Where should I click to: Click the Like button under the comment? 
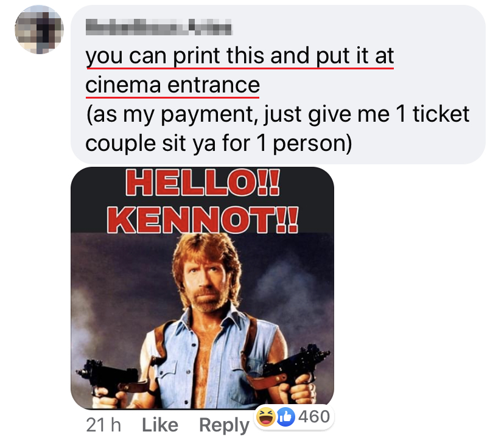click(x=160, y=425)
